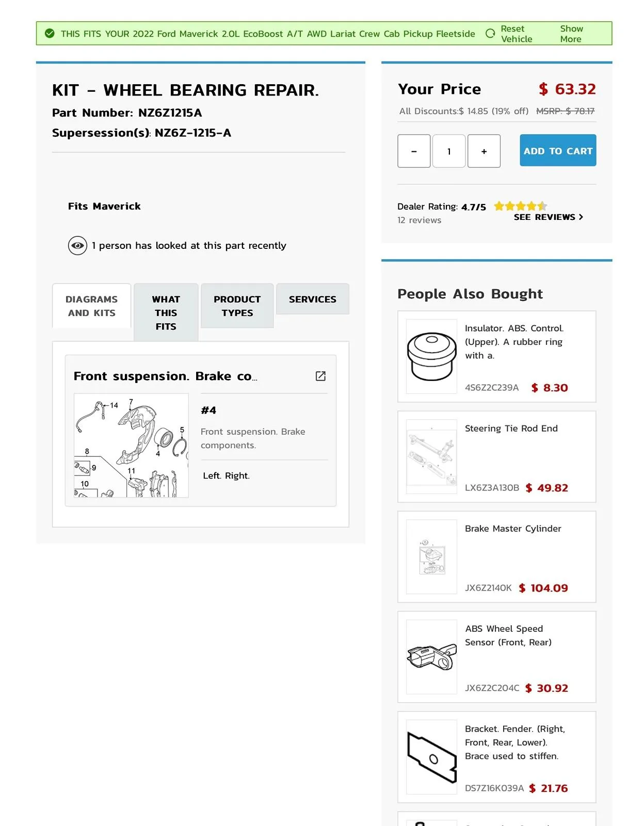Image resolution: width=644 pixels, height=826 pixels.
Task: Click the green fitment checkmark icon
Action: 50,34
